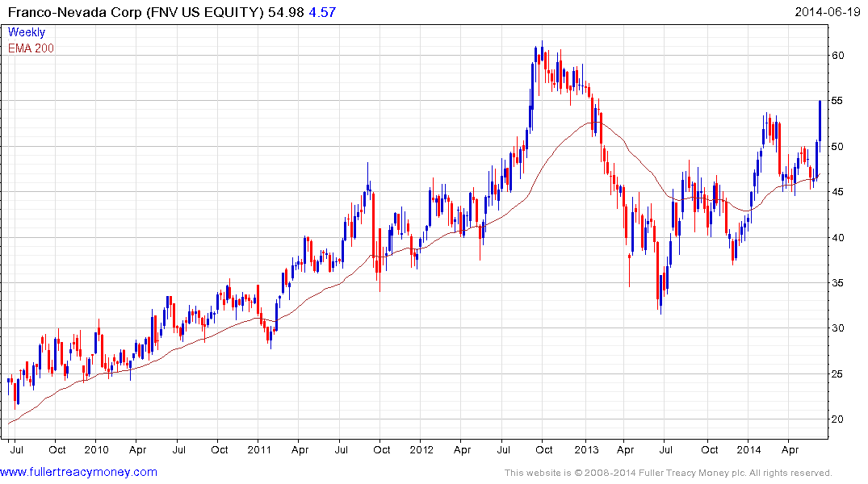868x484 pixels.
Task: Click the 2012 year axis label
Action: click(421, 449)
